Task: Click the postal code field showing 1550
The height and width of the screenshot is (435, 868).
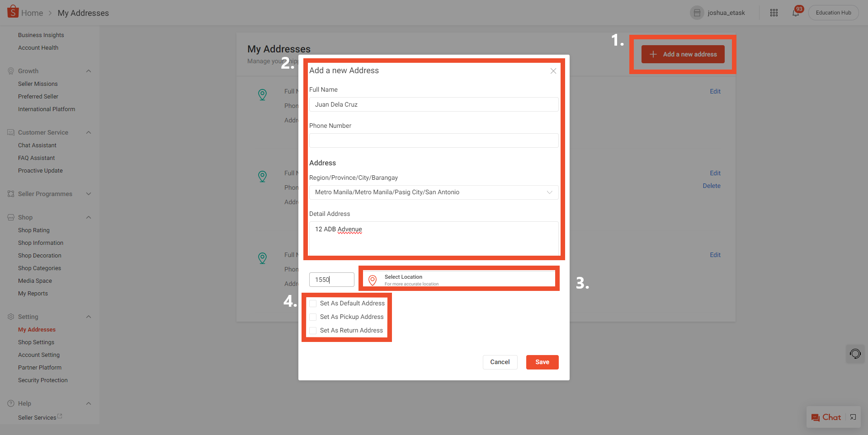Action: click(331, 279)
